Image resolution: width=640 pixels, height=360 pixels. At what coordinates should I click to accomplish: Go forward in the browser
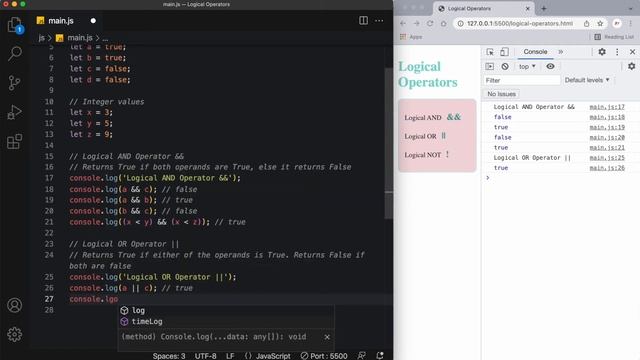(x=416, y=24)
